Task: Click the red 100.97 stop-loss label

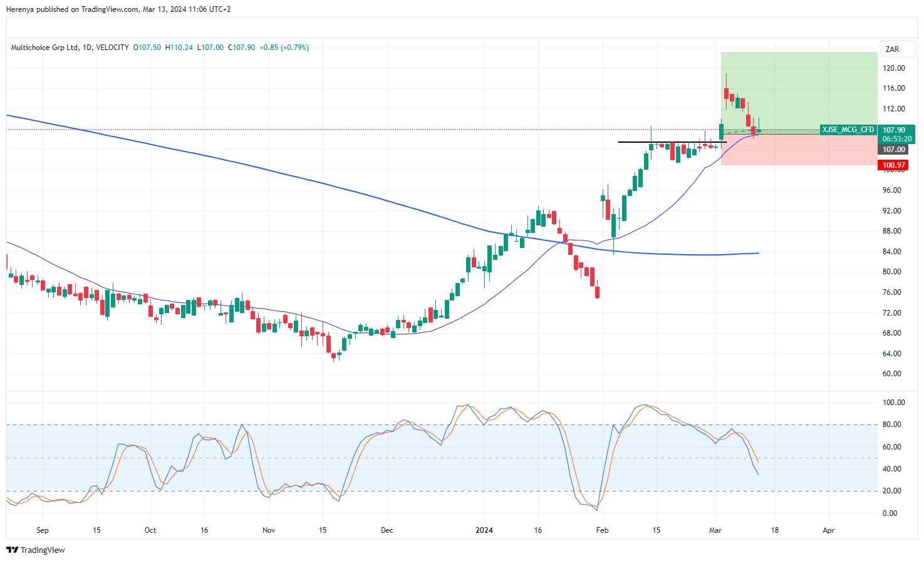Action: [894, 165]
